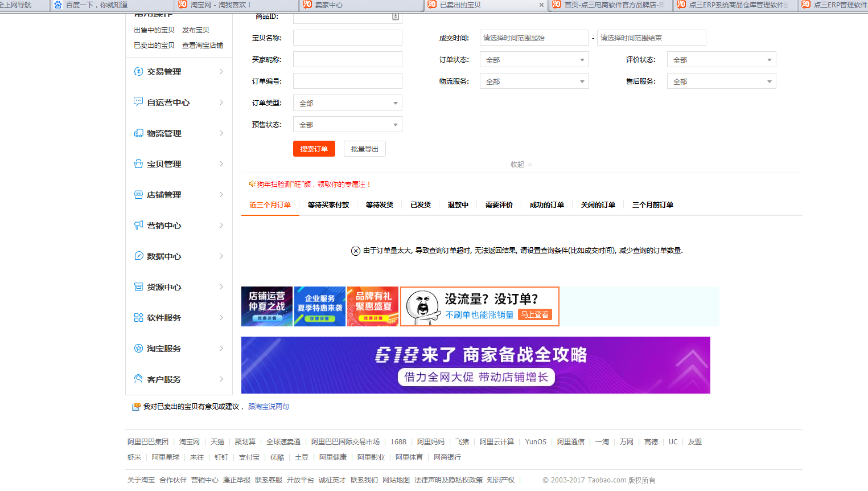This screenshot has height=491, width=868.
Task: Select the 成功的订单 tab
Action: (547, 205)
